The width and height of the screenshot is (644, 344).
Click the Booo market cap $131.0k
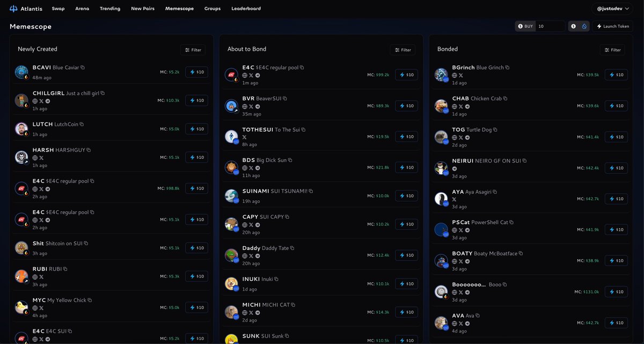[591, 292]
